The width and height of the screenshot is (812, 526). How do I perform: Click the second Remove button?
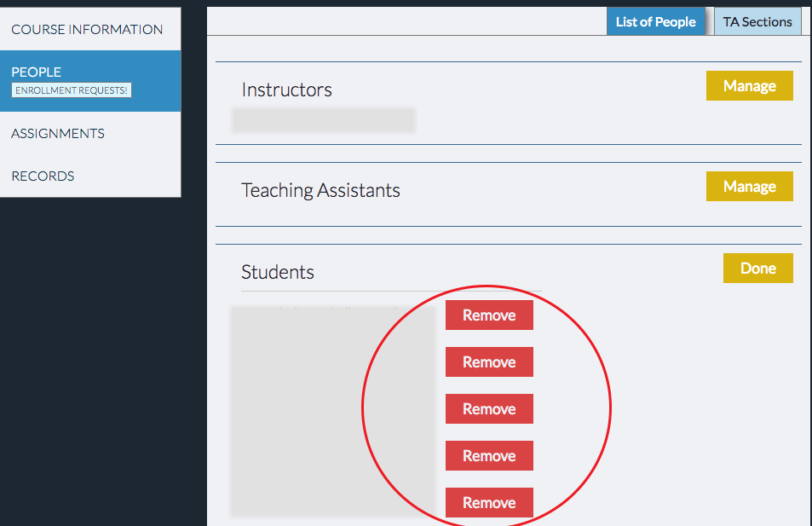point(489,362)
